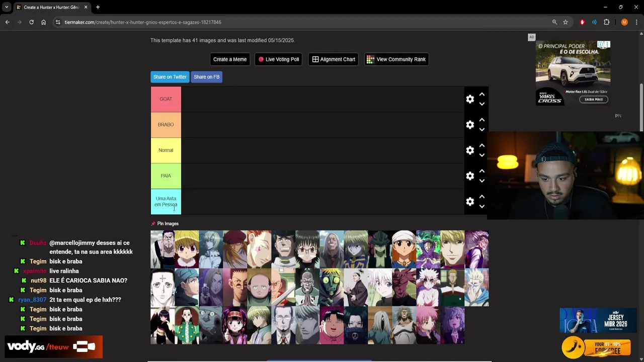Open the orange M profile avatar

[x=624, y=22]
